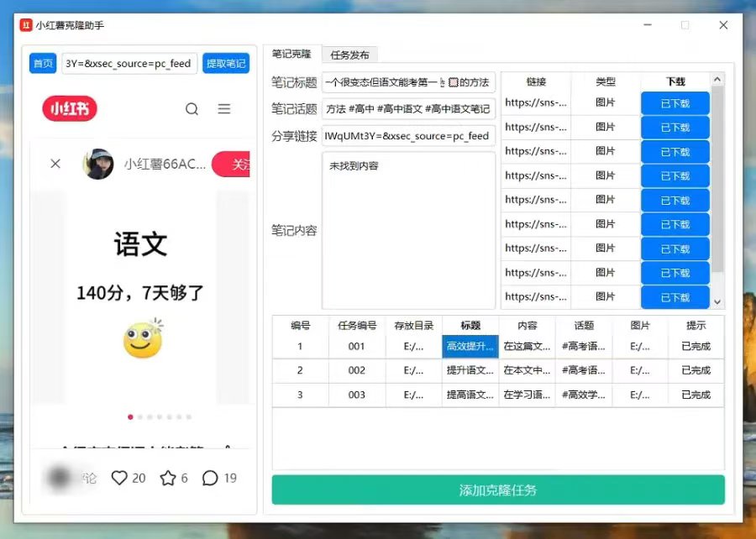Click the heart like icon showing 20

tap(120, 478)
